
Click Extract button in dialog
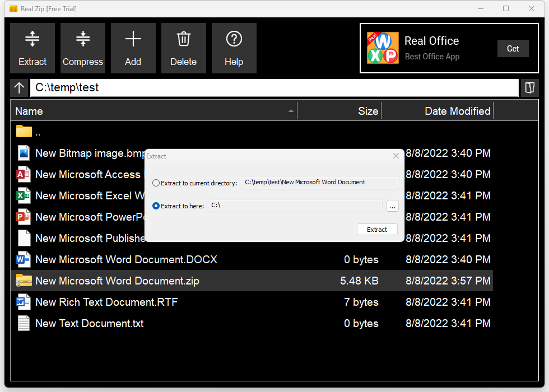point(377,230)
